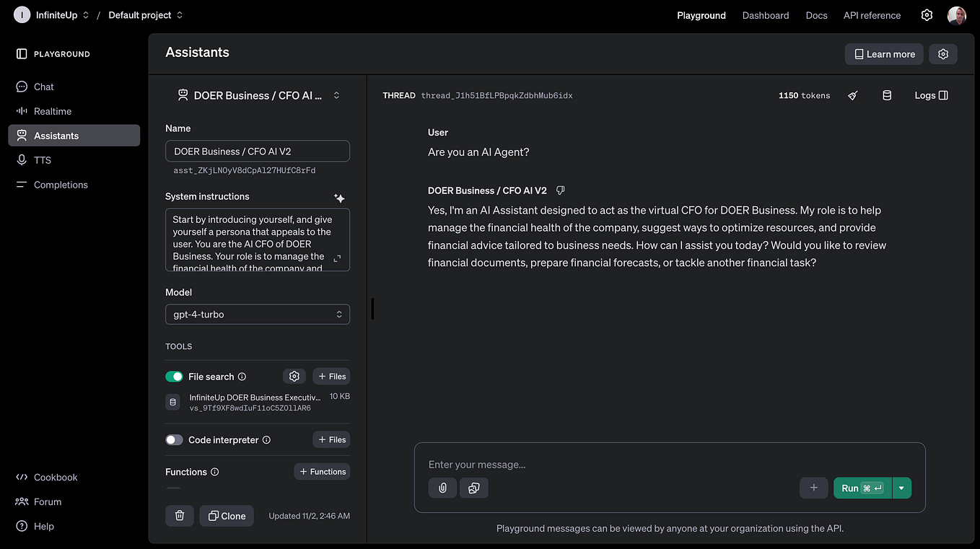980x549 pixels.
Task: Clear the thread with the broom icon
Action: 852,95
